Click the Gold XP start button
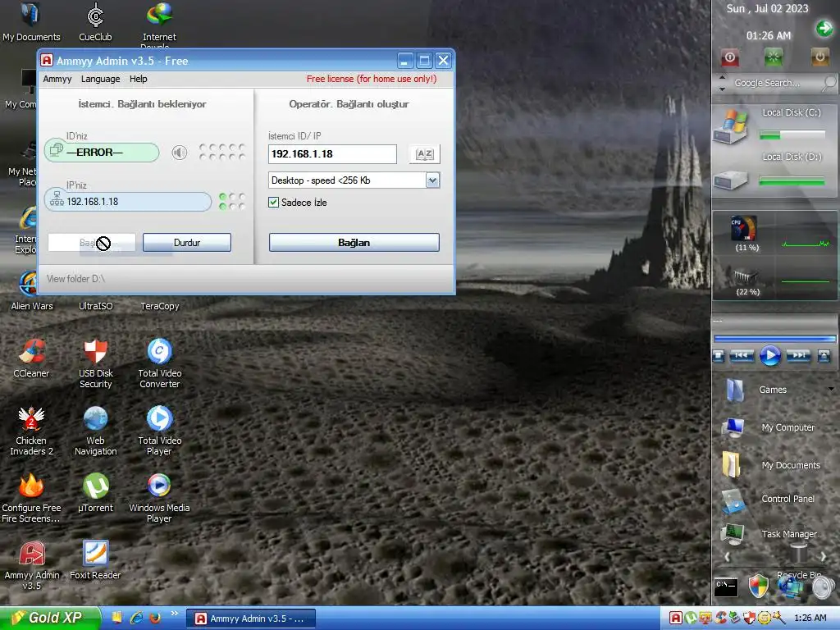The height and width of the screenshot is (630, 840). (x=50, y=618)
